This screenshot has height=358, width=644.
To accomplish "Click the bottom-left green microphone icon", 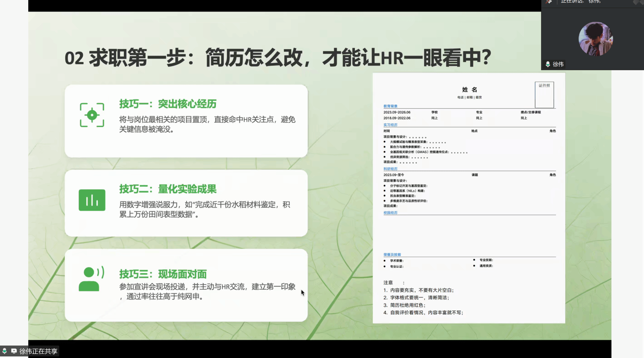I will tap(4, 351).
